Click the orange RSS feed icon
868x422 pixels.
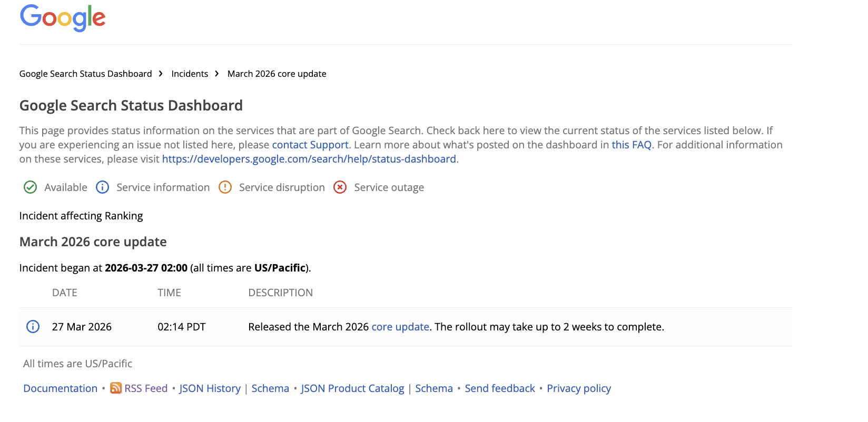[116, 388]
